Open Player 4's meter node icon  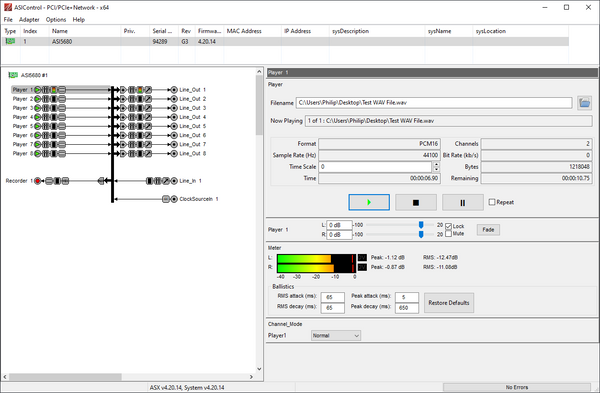click(54, 117)
